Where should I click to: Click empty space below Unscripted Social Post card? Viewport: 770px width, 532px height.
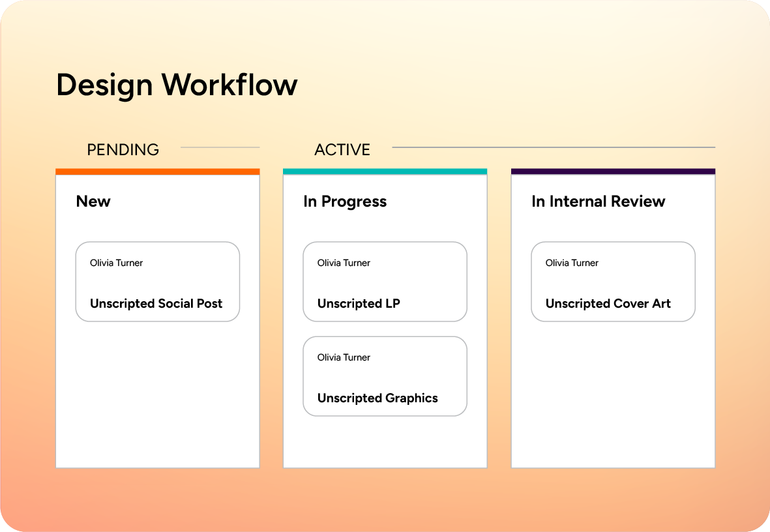(157, 391)
